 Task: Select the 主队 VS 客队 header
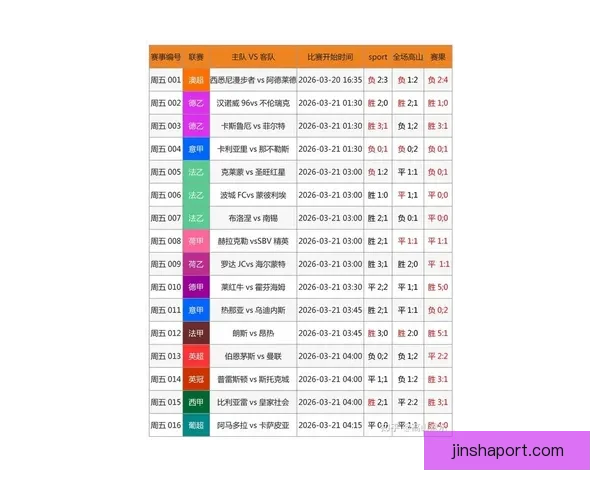252,57
